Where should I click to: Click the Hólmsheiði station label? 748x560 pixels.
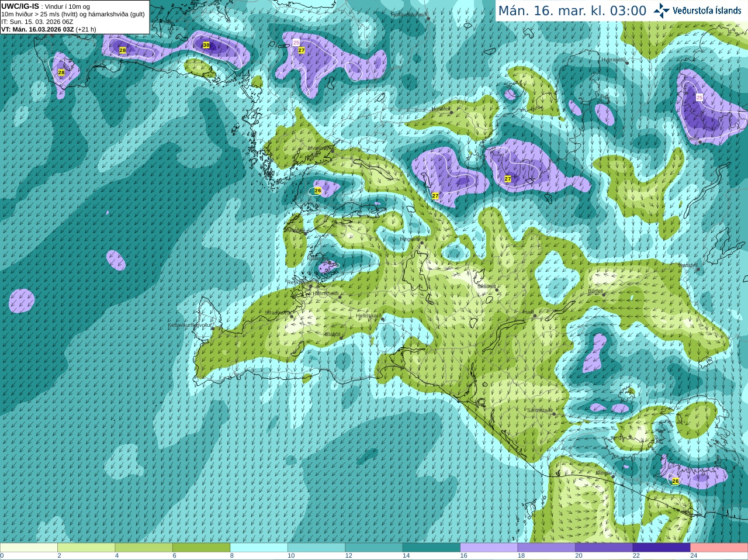pos(325,293)
